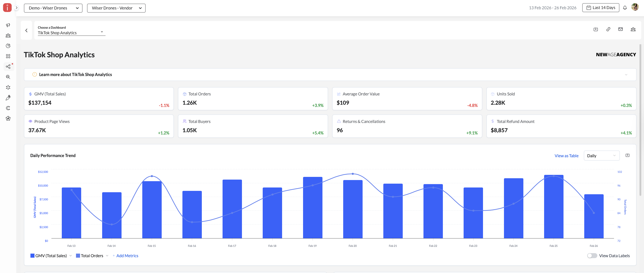Toggle the View Data Labels switch
Screen dimensions: 644x273
pyautogui.click(x=592, y=255)
